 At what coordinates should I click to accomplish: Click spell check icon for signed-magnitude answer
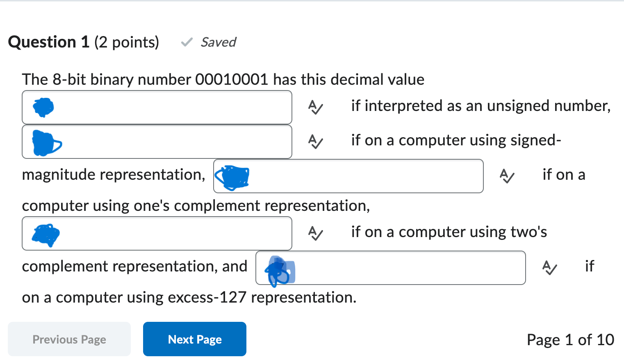[315, 142]
